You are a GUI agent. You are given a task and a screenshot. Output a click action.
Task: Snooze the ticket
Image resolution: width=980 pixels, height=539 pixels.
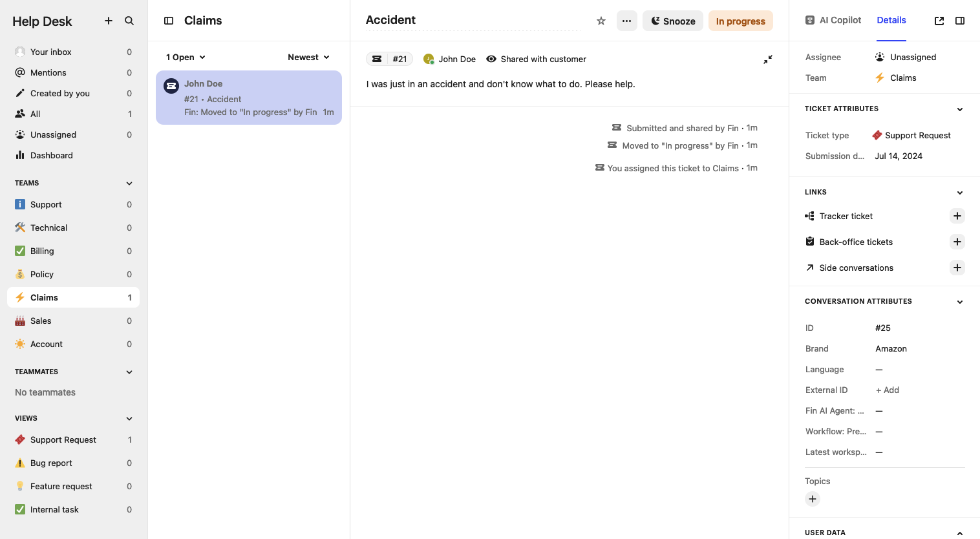(x=673, y=21)
